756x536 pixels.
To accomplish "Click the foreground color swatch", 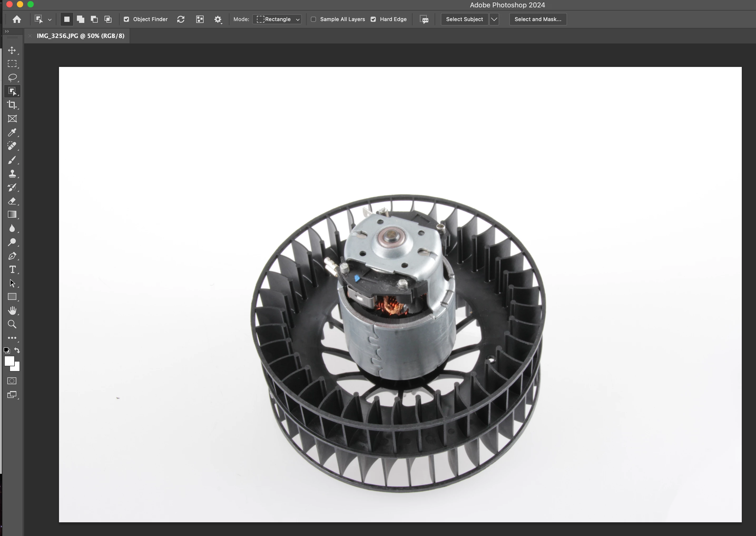I will coord(9,361).
